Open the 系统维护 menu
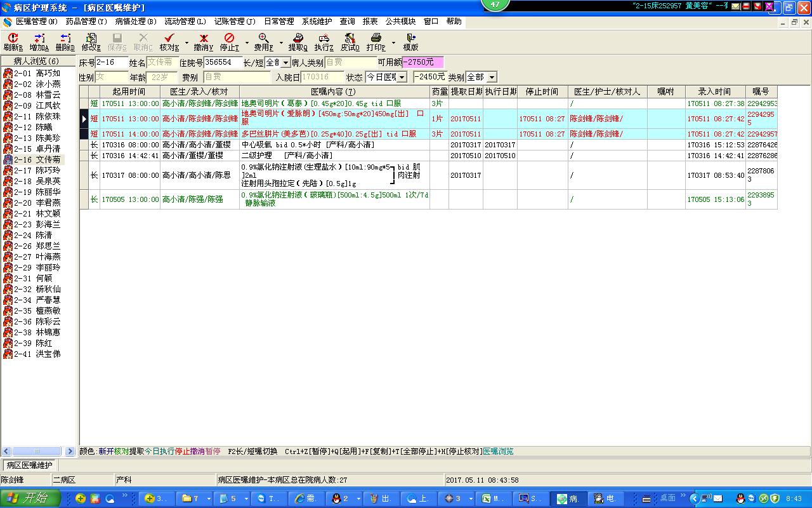This screenshot has height=508, width=812. (317, 22)
